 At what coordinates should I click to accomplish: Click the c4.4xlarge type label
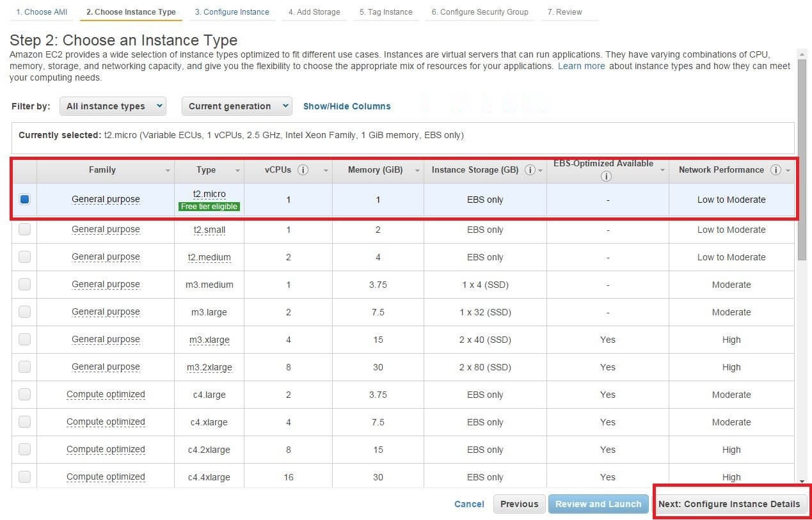(x=209, y=477)
